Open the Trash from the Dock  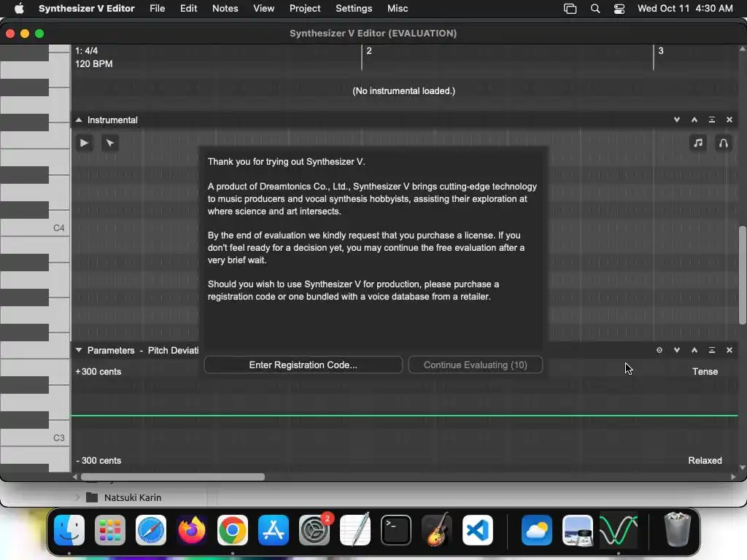point(677,530)
